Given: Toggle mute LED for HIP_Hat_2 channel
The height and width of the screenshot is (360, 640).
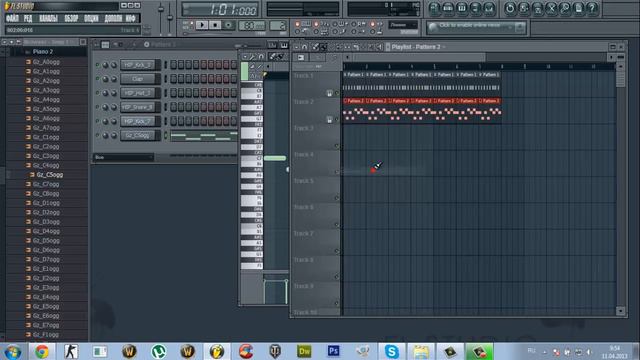Looking at the screenshot, I should click(x=98, y=93).
